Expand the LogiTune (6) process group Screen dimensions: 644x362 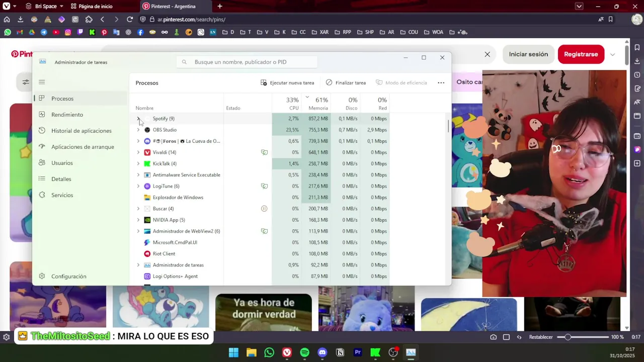(x=138, y=186)
